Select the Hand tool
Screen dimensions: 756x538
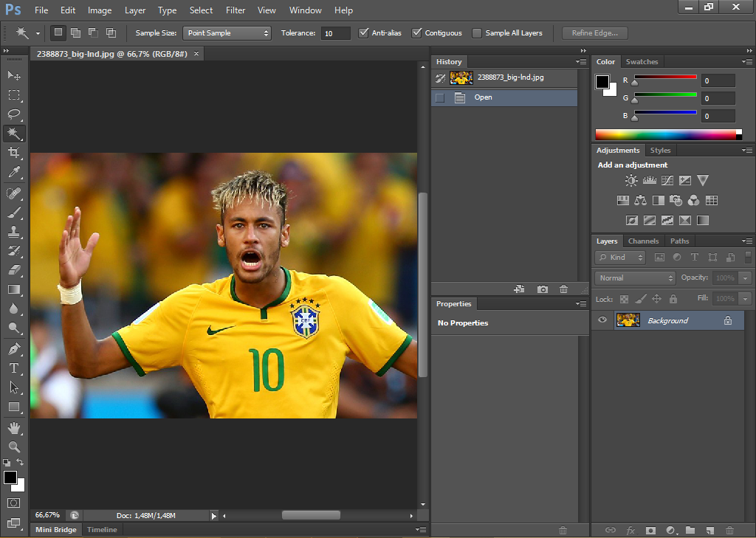pyautogui.click(x=15, y=427)
